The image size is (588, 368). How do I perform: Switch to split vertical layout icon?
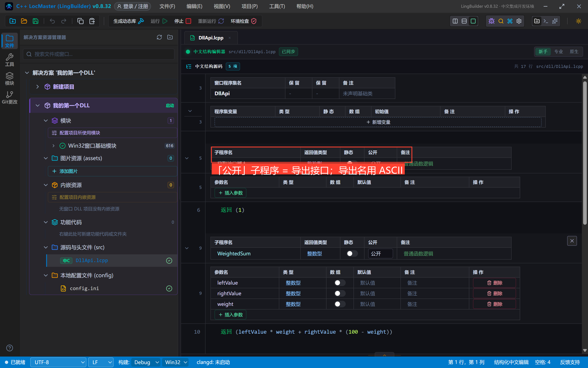pos(455,21)
